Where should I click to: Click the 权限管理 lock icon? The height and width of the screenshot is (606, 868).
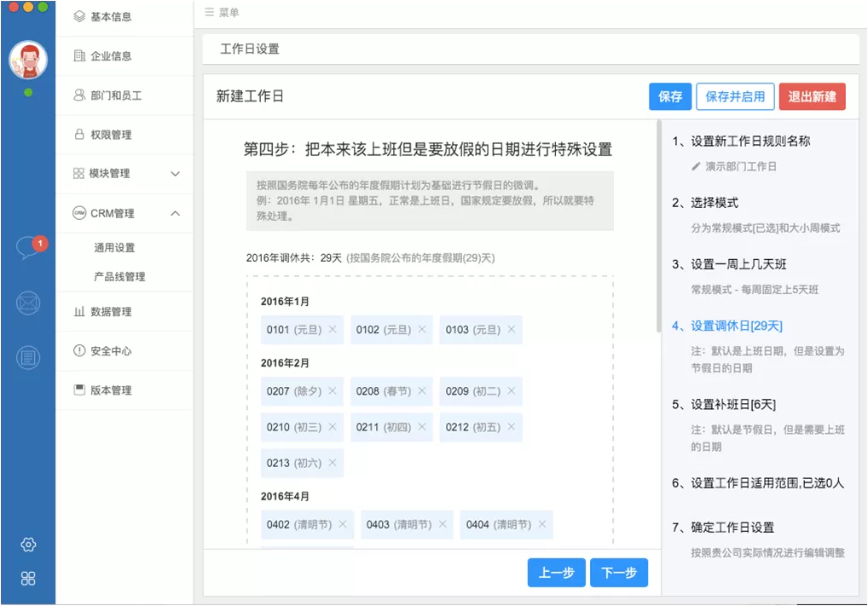[79, 135]
